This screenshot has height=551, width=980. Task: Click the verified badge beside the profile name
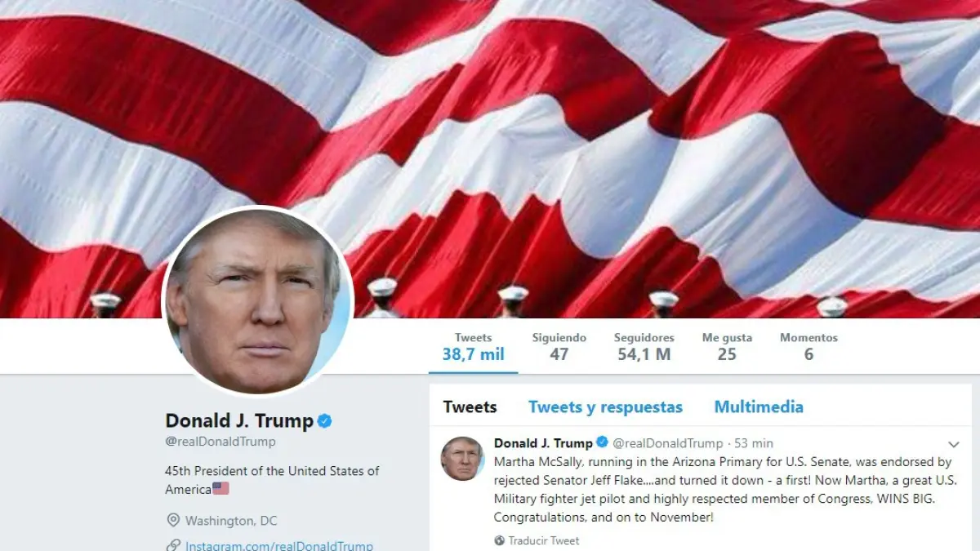point(324,421)
